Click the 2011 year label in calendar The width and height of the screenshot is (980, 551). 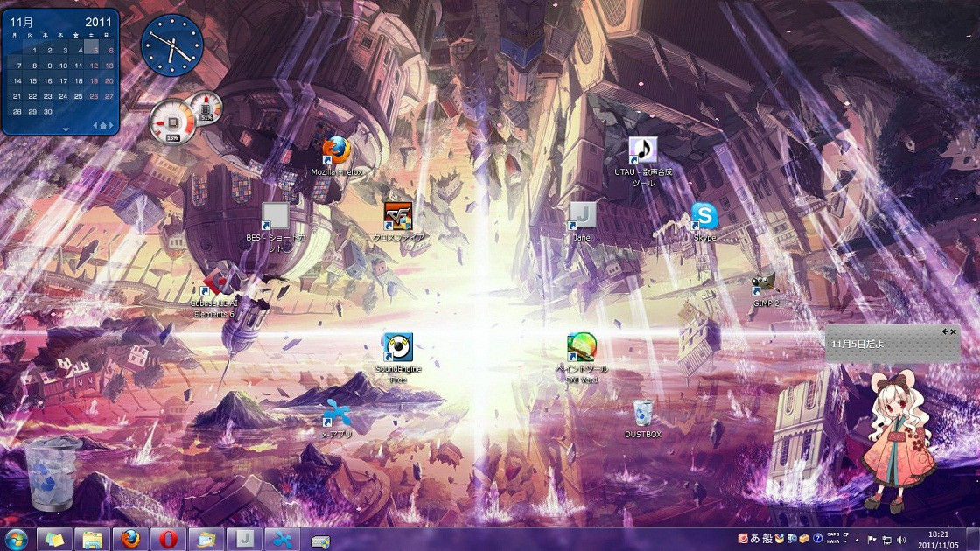98,22
